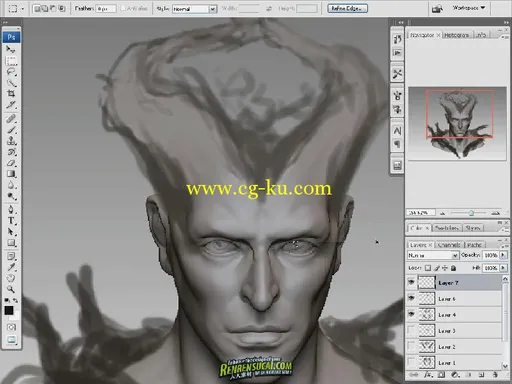This screenshot has height=384, width=512.
Task: Switch to the Histogram tab
Action: pos(457,35)
